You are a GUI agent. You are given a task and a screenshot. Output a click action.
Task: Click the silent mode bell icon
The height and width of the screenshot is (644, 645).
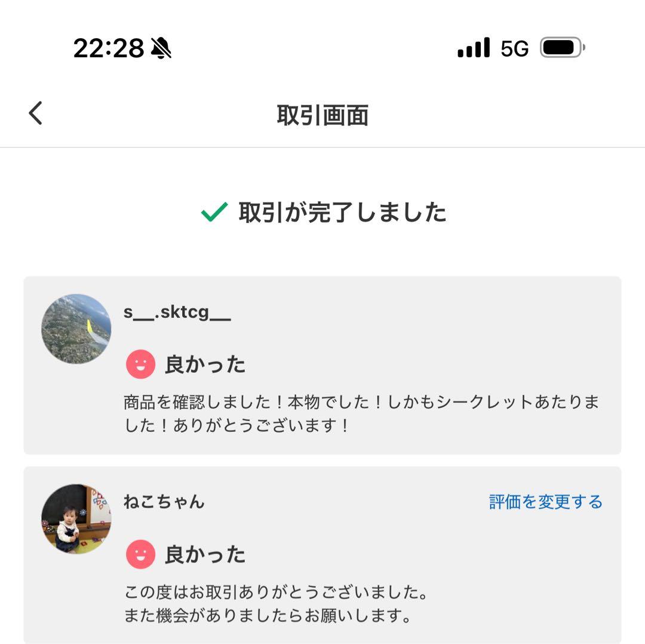[x=161, y=48]
